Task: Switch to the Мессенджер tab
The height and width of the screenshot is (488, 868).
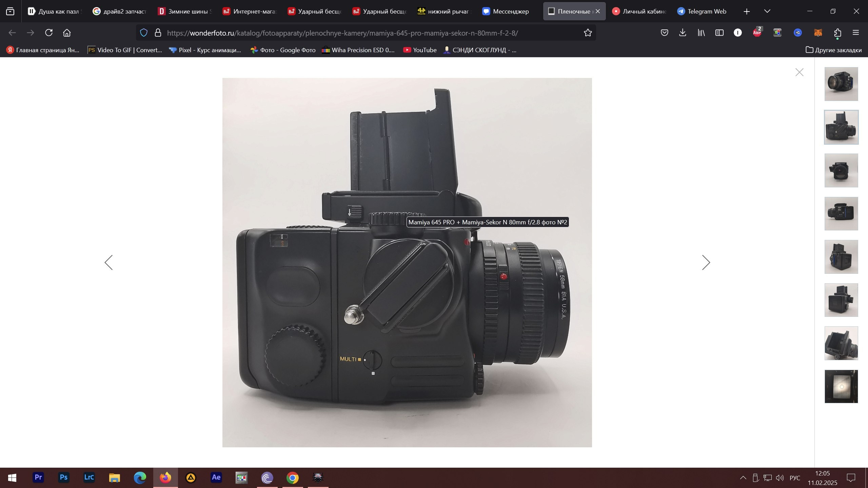Action: (505, 11)
